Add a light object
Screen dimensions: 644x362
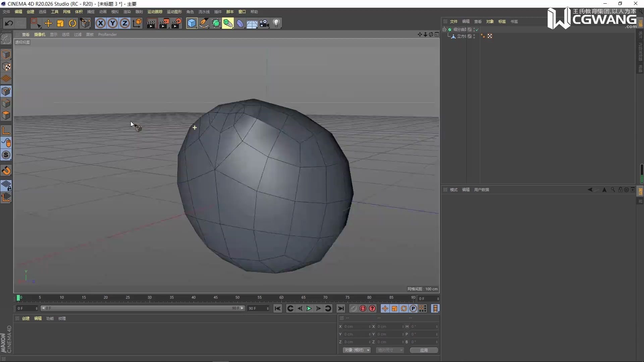pos(276,23)
